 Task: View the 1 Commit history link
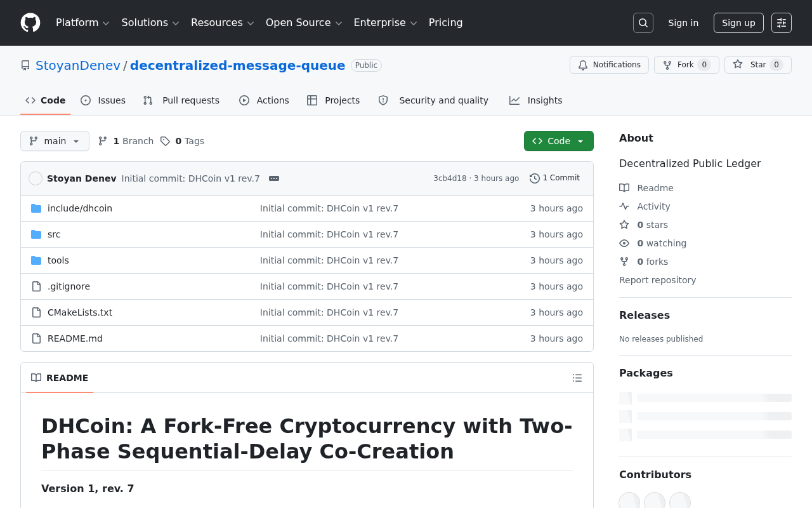point(555,178)
